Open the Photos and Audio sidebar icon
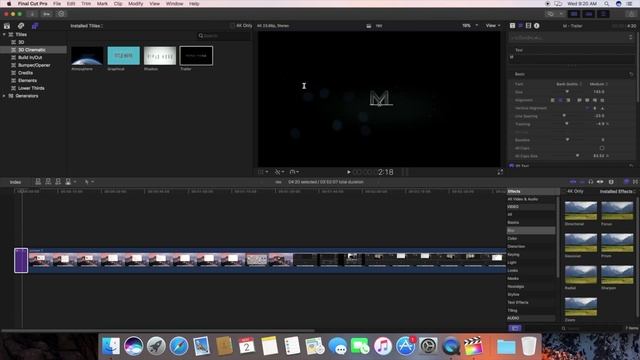The height and width of the screenshot is (360, 640). [21, 26]
